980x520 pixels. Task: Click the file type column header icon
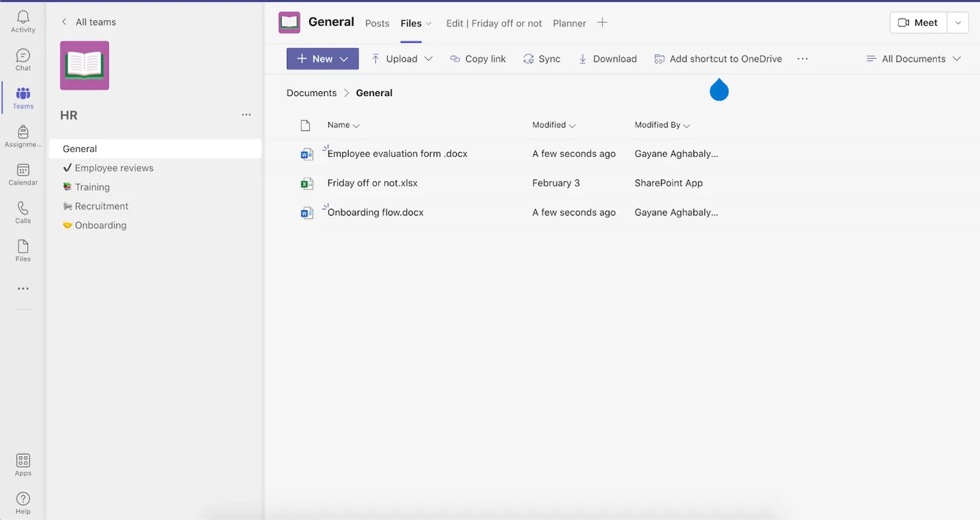click(x=306, y=126)
